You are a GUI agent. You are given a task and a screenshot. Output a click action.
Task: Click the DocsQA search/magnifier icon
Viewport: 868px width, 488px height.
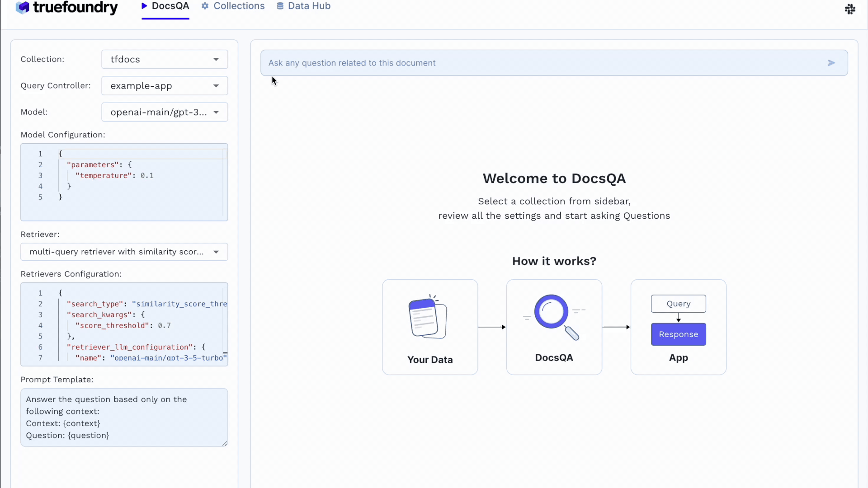pos(553,318)
